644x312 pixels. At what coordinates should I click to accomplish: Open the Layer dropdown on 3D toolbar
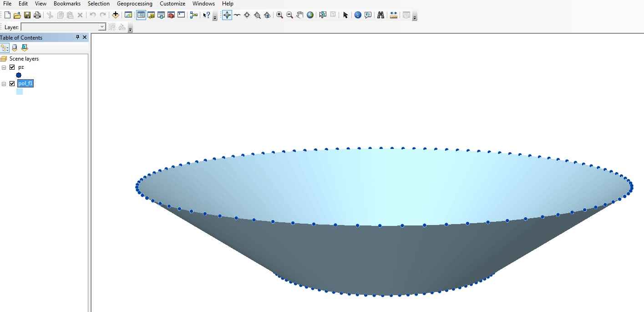102,27
